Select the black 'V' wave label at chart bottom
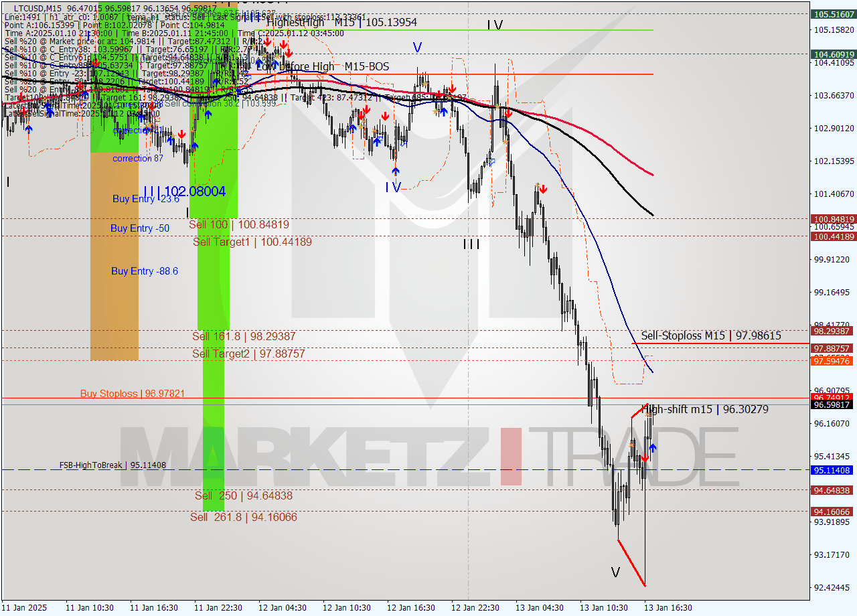The width and height of the screenshot is (857, 616). 616,572
